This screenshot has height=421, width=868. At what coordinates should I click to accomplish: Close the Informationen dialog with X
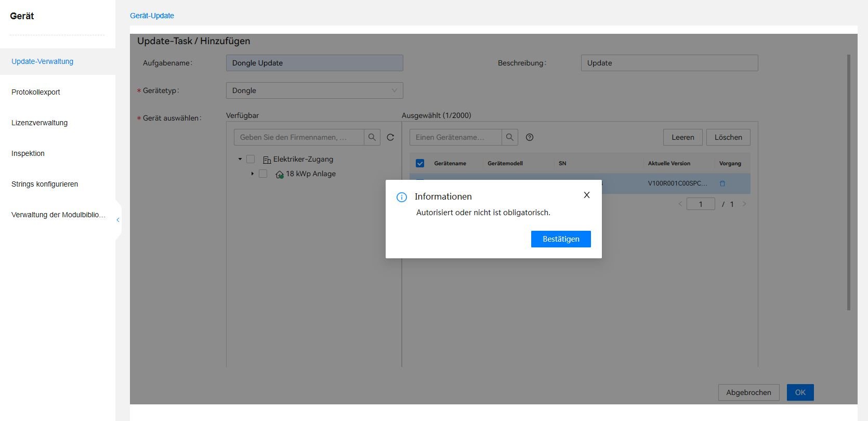pyautogui.click(x=586, y=195)
